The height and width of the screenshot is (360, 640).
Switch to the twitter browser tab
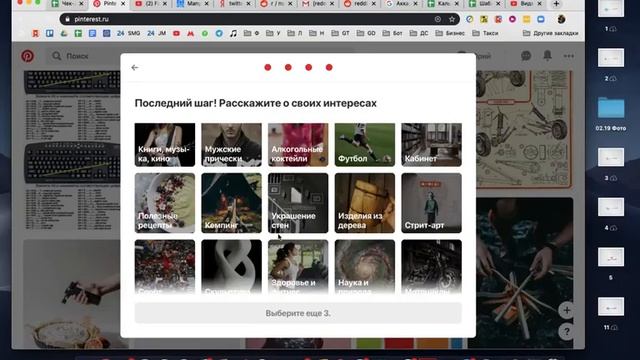(x=235, y=4)
